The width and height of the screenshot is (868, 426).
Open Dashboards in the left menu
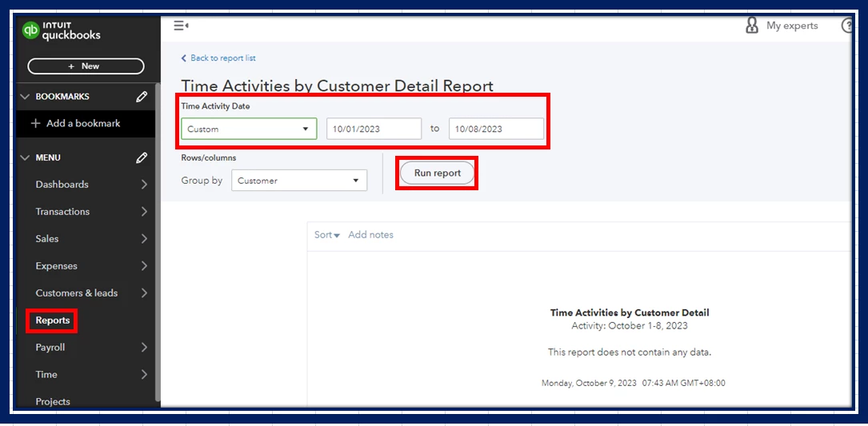pyautogui.click(x=62, y=185)
